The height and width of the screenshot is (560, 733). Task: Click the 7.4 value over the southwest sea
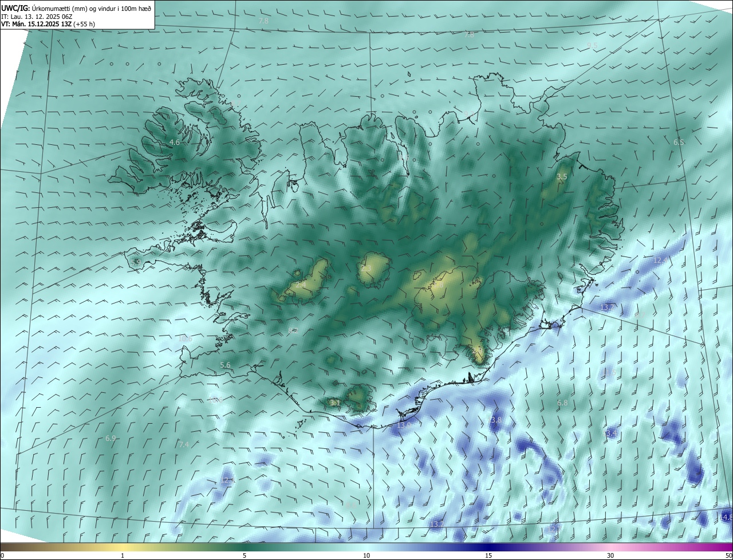(x=184, y=444)
